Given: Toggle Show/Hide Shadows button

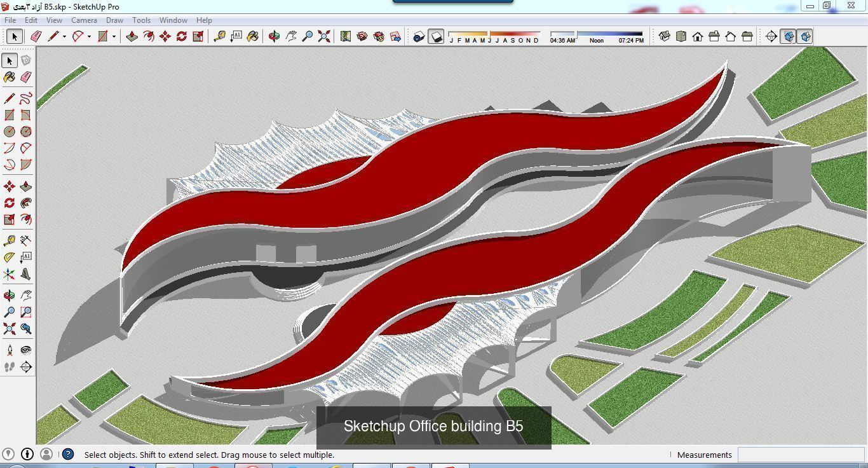Looking at the screenshot, I should [x=436, y=36].
